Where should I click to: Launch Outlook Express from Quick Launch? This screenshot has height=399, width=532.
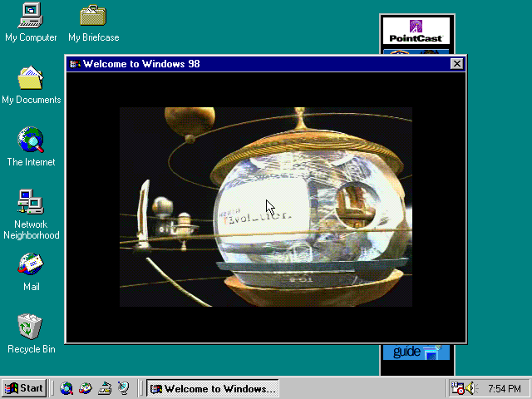[85, 388]
